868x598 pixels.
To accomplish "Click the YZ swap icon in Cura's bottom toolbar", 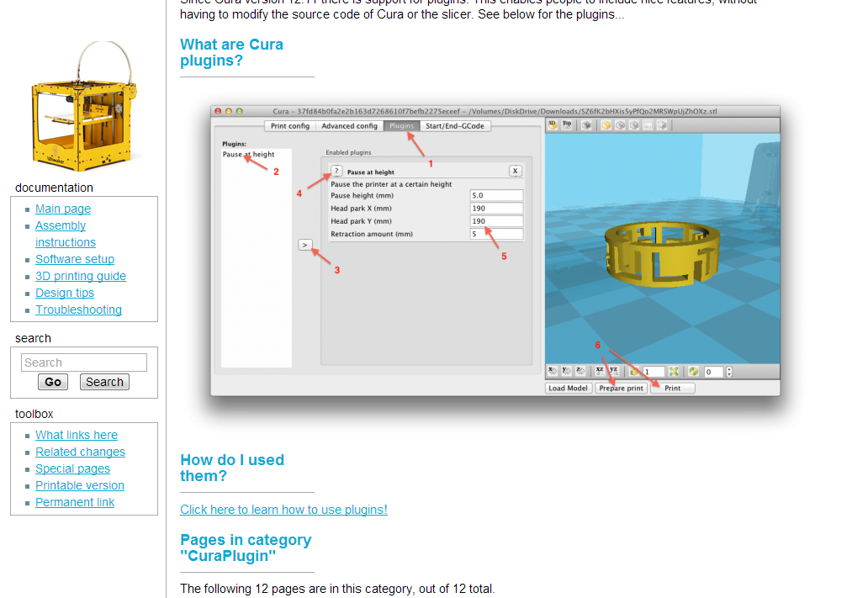I will click(x=614, y=371).
